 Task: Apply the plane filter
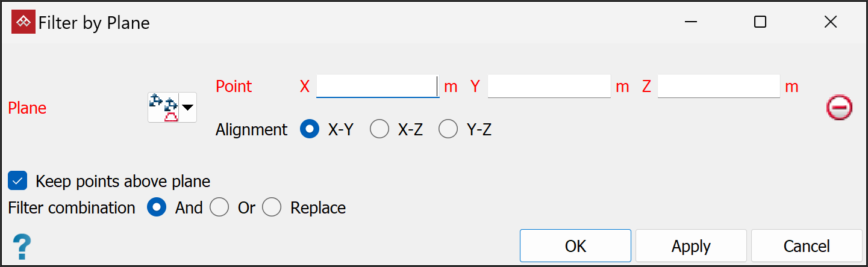pos(691,246)
